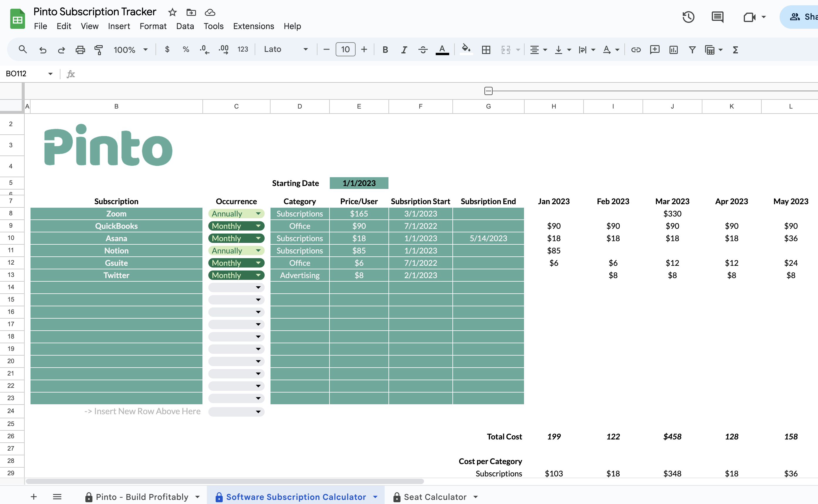Click the Pinto Subscription Tracker title
Screen dimensions: 818x504
[x=95, y=12]
